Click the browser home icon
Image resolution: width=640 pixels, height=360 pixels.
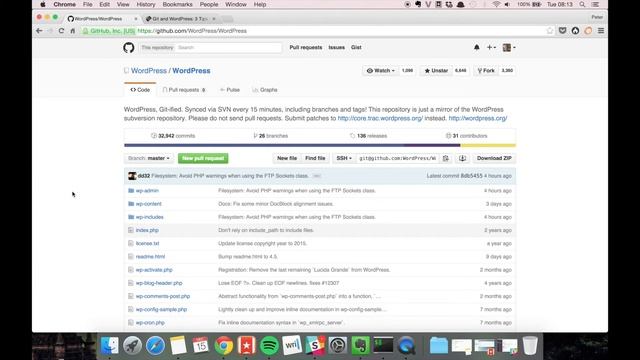(73, 31)
